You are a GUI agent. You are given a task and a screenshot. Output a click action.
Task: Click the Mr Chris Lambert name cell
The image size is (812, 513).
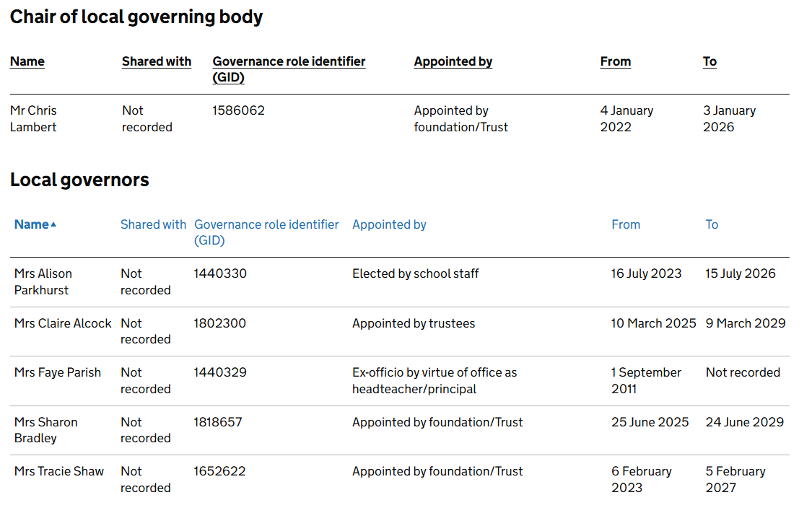click(33, 118)
